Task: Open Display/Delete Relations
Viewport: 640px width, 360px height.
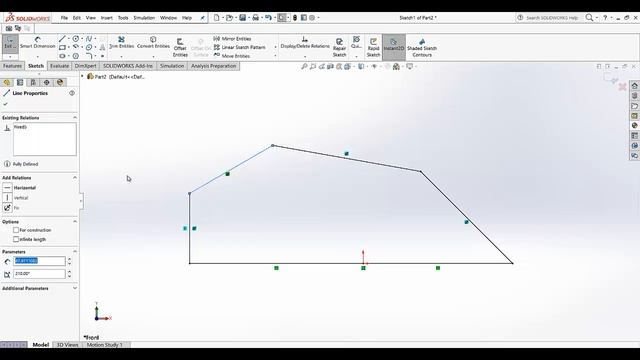Action: coord(305,42)
